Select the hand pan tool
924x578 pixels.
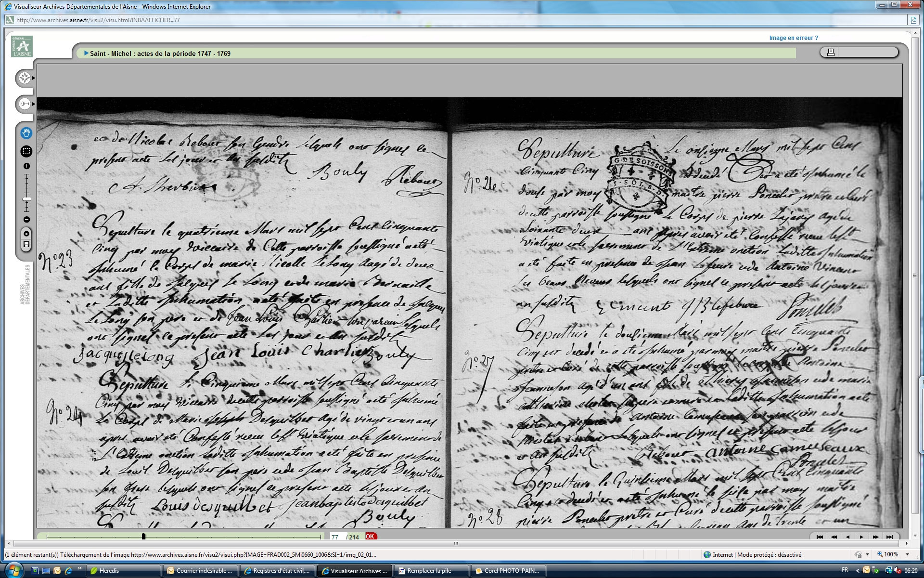pos(26,133)
